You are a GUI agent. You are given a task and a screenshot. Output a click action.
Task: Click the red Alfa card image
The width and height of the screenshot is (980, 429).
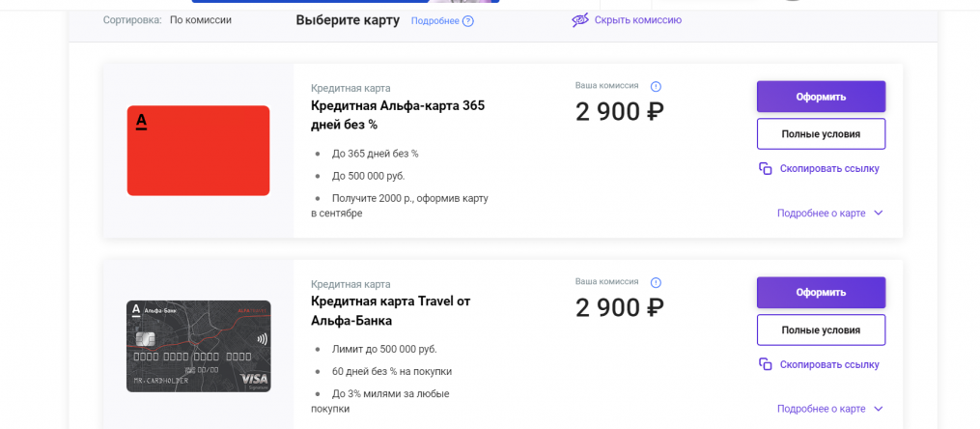(x=198, y=150)
